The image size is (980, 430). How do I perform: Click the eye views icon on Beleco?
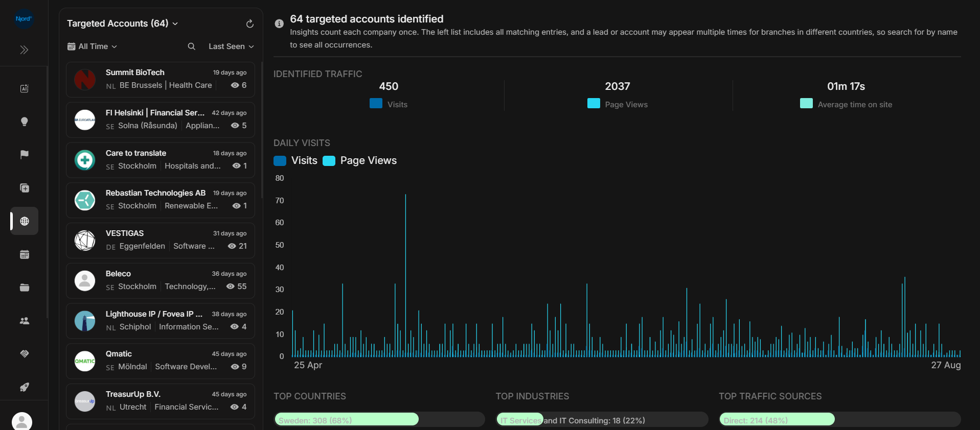pos(231,286)
